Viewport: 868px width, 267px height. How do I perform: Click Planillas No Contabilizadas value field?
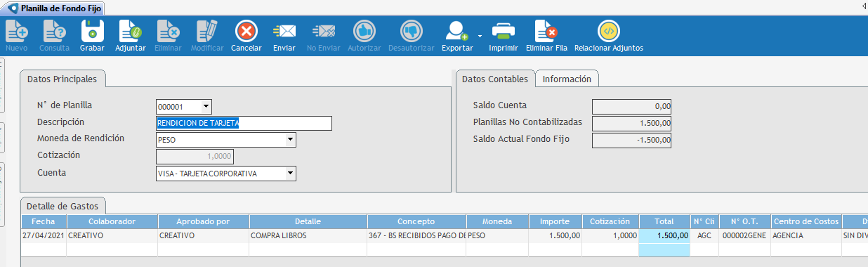point(632,124)
